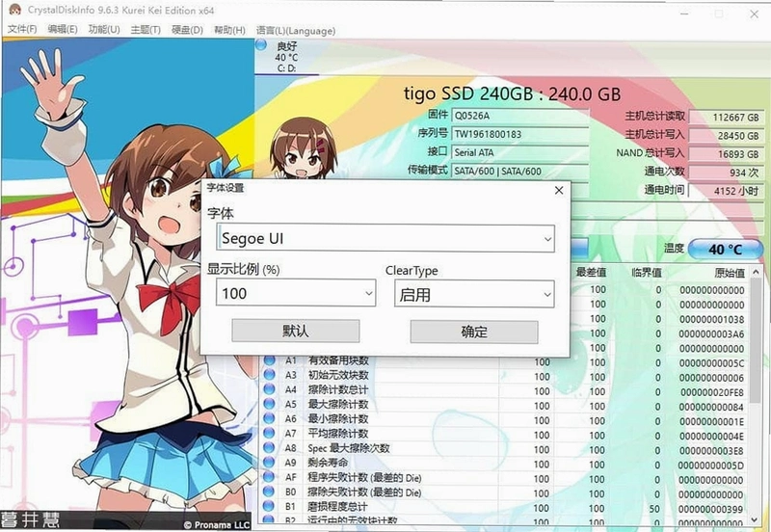Click the scrollbar up arrow in attribute list
771x532 pixels.
point(756,272)
